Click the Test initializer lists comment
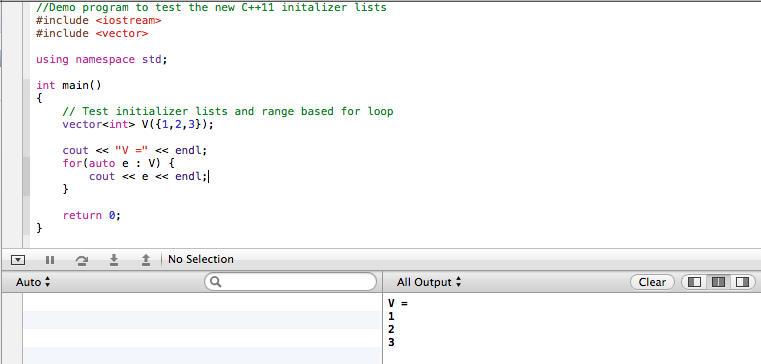761x364 pixels. pyautogui.click(x=228, y=112)
